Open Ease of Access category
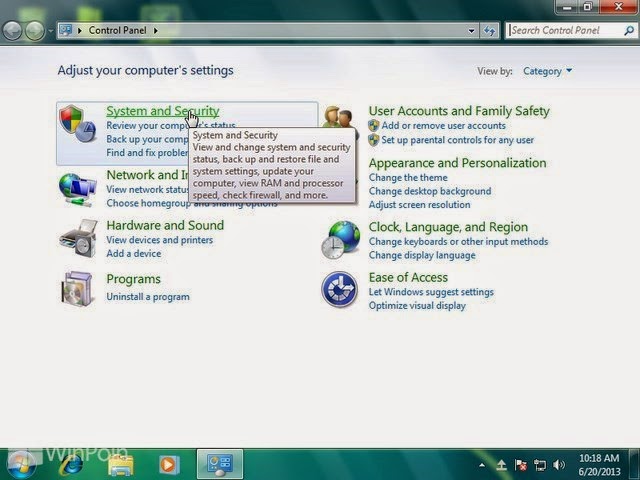Screen dimensions: 640x480 (408, 278)
